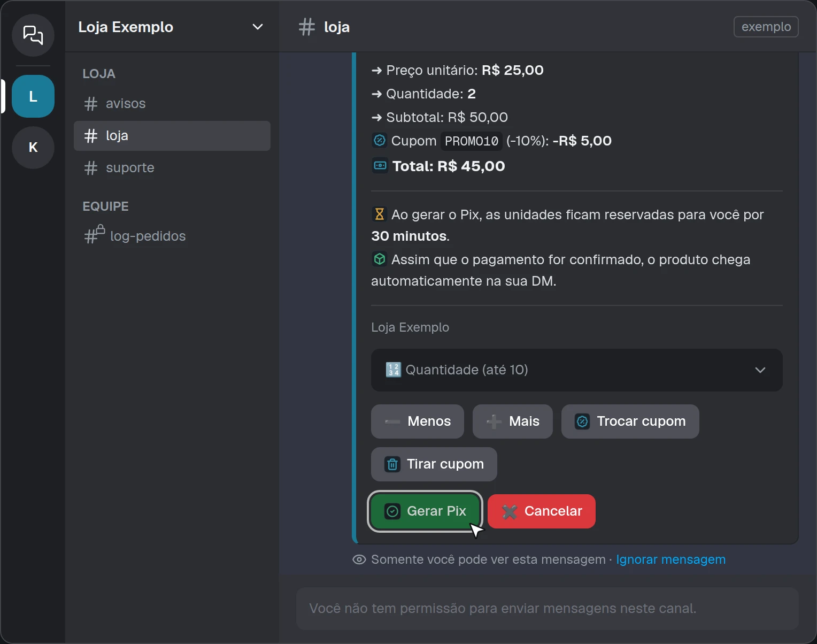Open direct messages via chat bubbles icon
Screen dimensions: 817x644
coord(33,35)
